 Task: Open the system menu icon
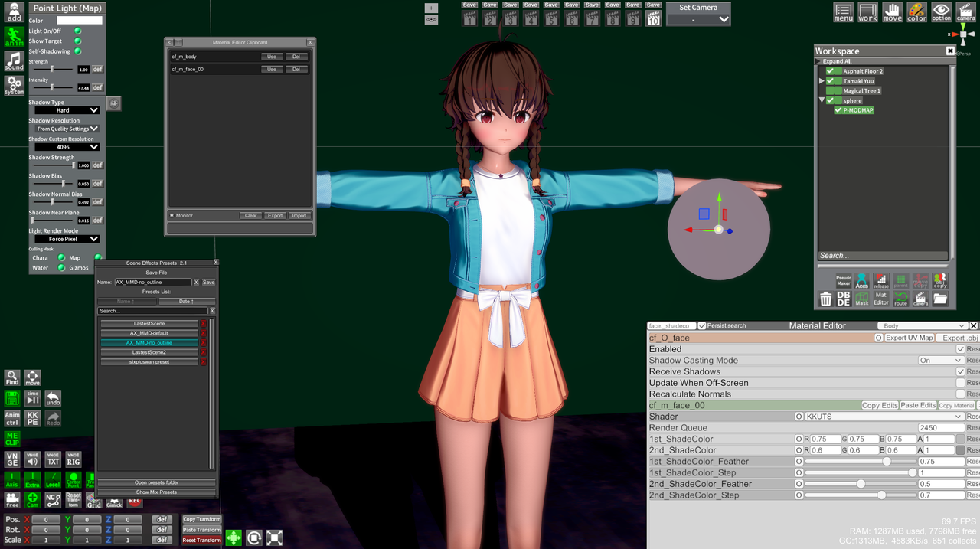click(x=14, y=86)
